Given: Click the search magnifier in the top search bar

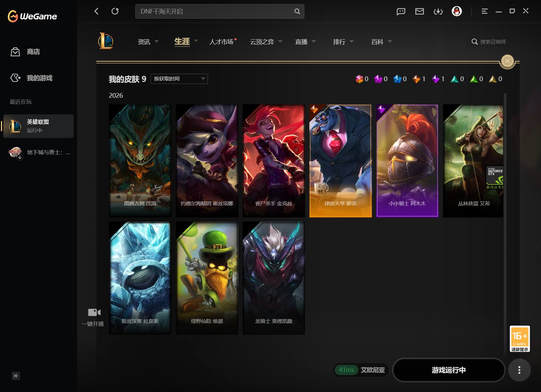Looking at the screenshot, I should 297,11.
